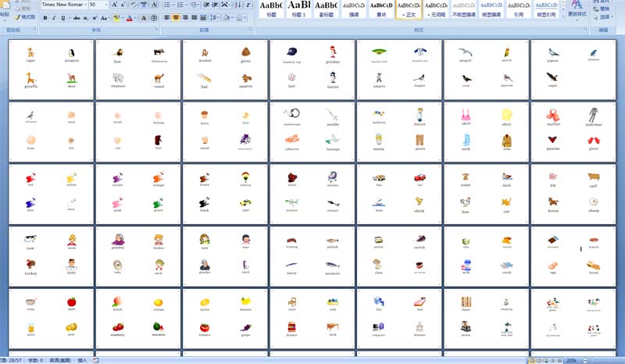This screenshot has width=625, height=364.
Task: Apply superscript formatting
Action: point(95,18)
